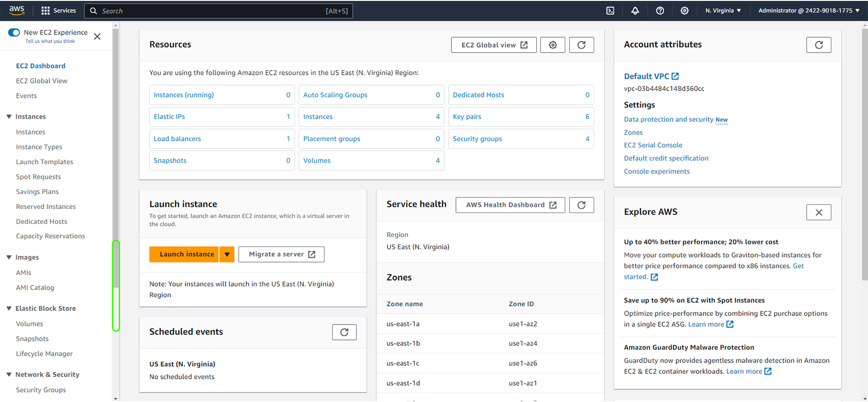The image size is (868, 402).
Task: Toggle New EC2 Experience switch
Action: pyautogui.click(x=14, y=32)
